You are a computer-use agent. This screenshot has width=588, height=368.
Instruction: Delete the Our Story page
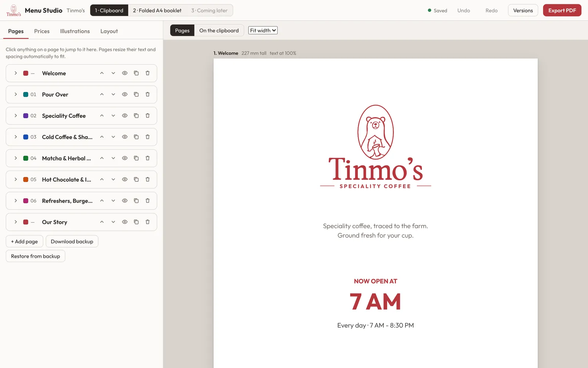click(147, 222)
